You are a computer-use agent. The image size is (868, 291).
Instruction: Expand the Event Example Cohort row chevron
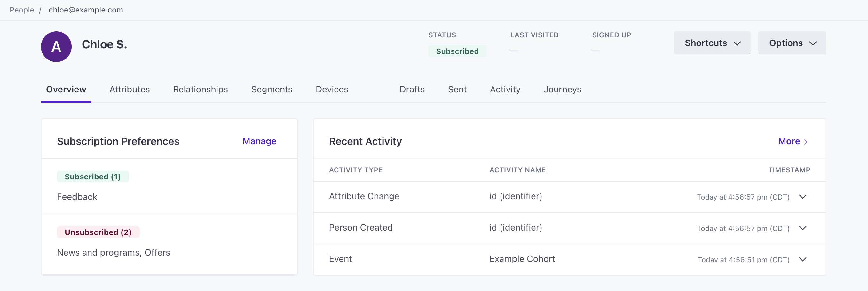pos(803,259)
